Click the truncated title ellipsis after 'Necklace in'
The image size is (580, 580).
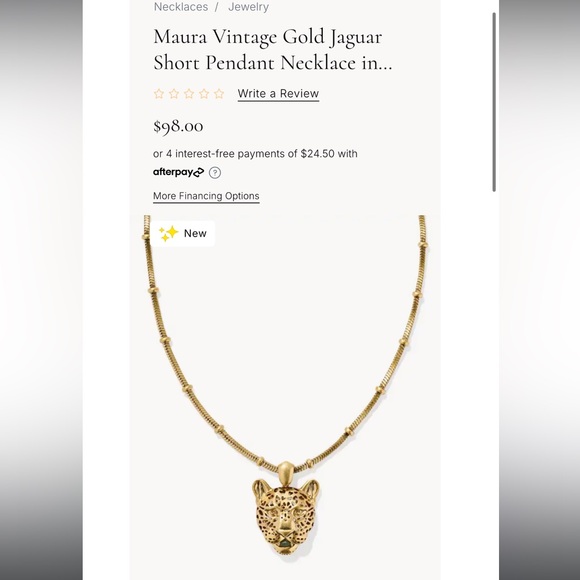pyautogui.click(x=385, y=63)
